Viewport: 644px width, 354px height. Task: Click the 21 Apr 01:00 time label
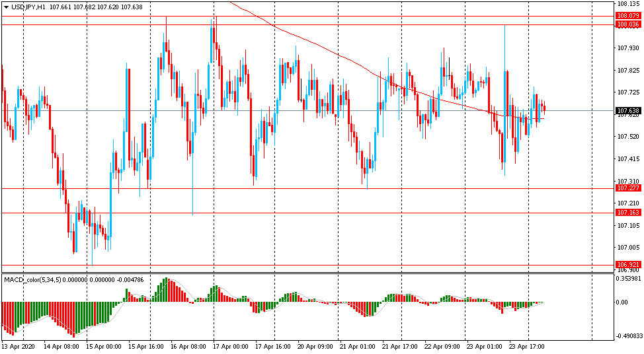[357, 347]
